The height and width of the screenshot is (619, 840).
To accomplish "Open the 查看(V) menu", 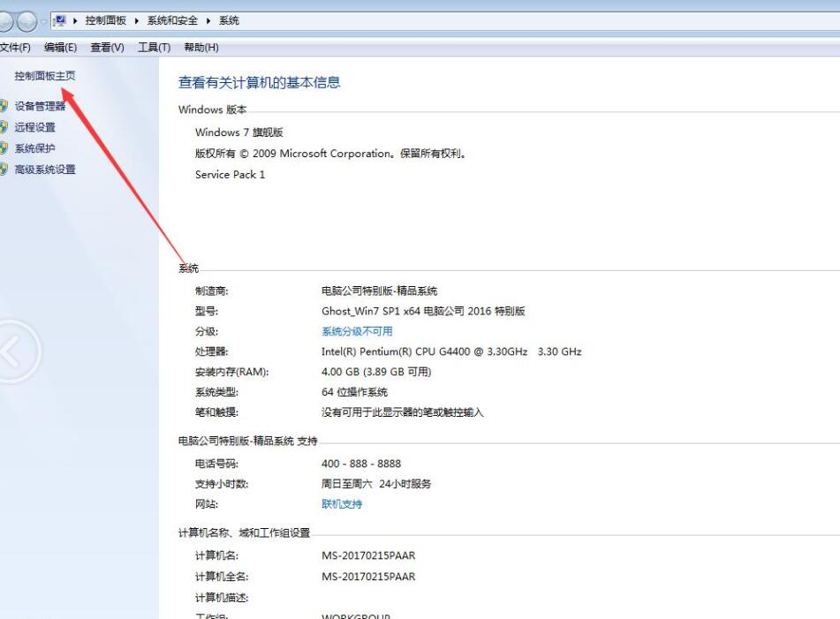I will point(107,47).
